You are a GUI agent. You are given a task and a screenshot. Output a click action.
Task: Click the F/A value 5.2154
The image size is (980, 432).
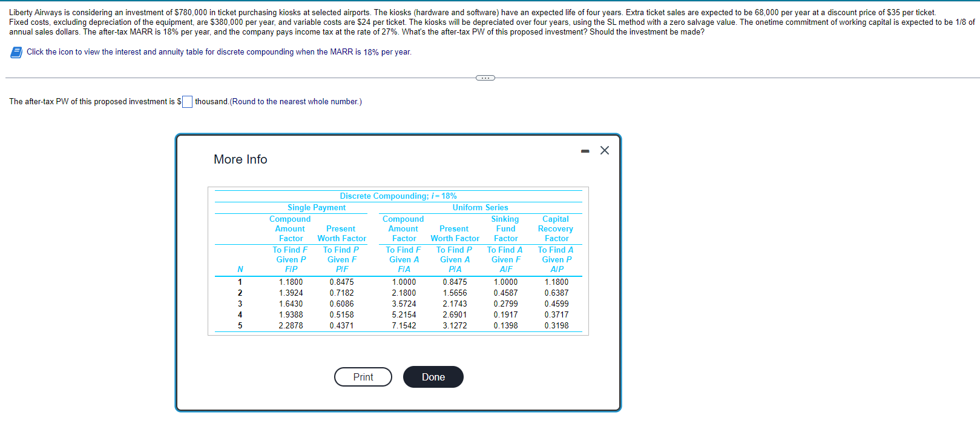404,314
